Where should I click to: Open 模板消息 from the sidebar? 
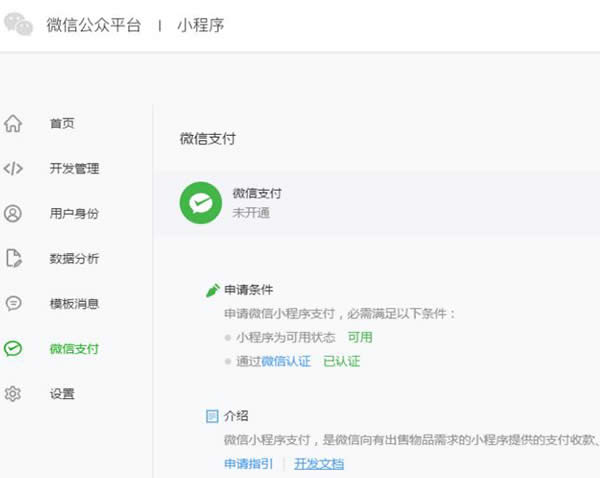coord(74,303)
